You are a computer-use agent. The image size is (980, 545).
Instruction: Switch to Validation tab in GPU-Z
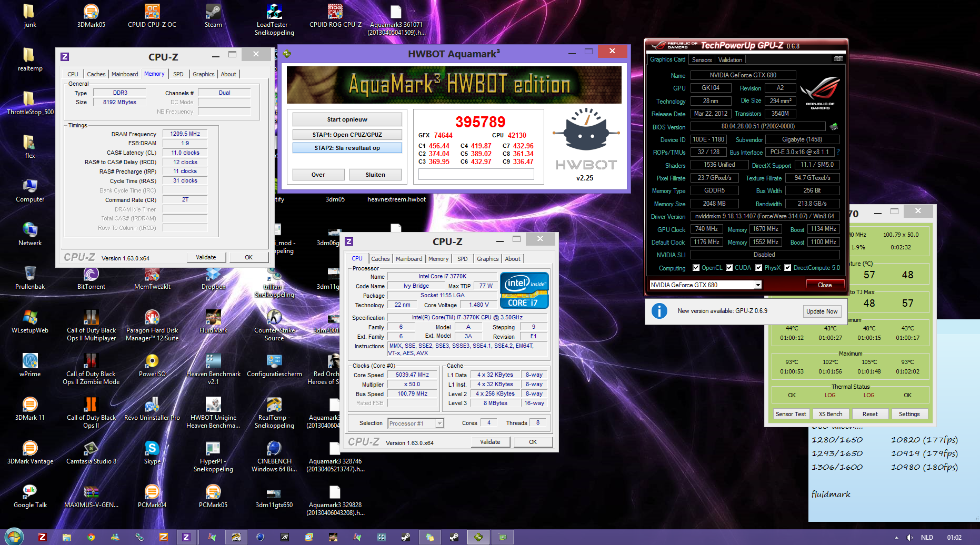(730, 60)
